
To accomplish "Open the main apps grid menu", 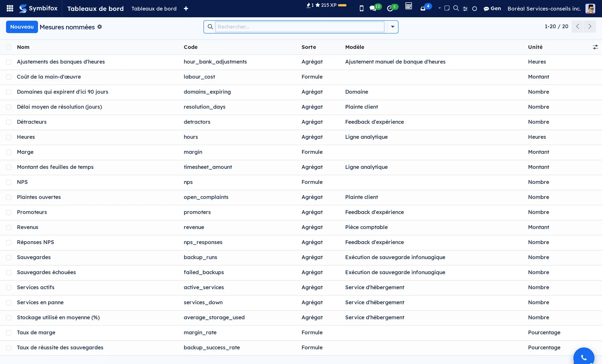I will tap(10, 8).
